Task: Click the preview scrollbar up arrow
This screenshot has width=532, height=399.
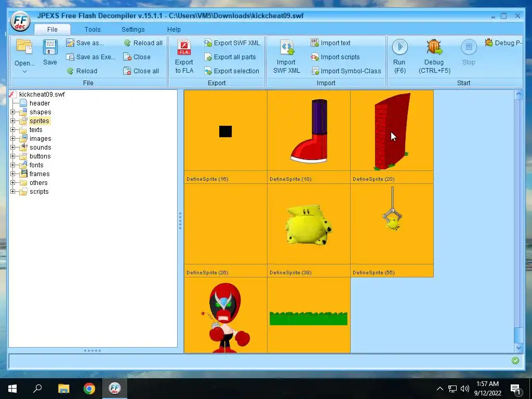Action: pyautogui.click(x=518, y=95)
